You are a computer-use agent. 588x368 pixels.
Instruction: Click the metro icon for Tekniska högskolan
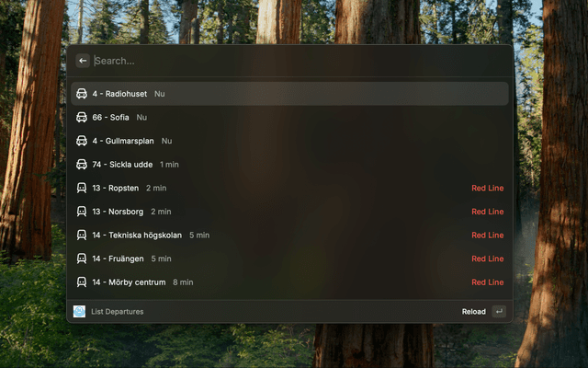point(82,236)
